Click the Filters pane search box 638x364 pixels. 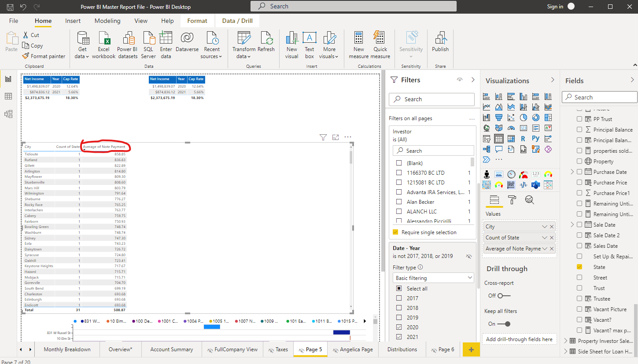431,99
